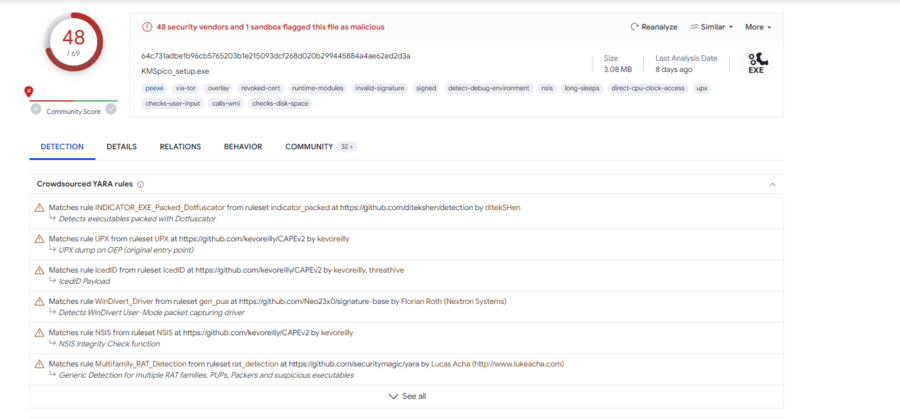
Task: Click warning icon of UPX rule row
Action: pos(40,239)
